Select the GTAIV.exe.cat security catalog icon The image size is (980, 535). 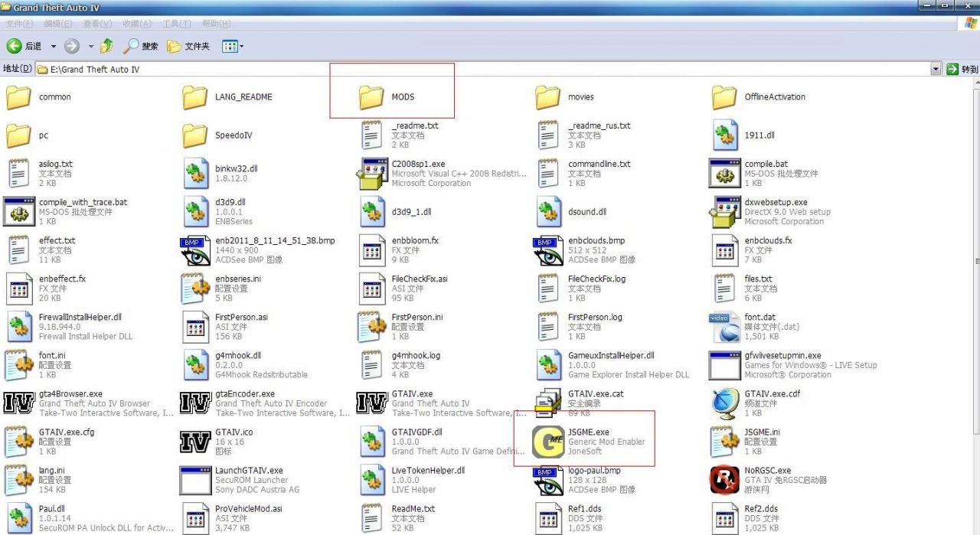[548, 403]
